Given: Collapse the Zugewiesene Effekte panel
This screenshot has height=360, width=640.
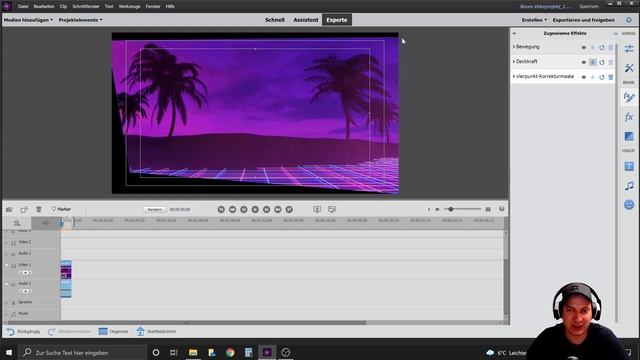Looking at the screenshot, I should (x=514, y=33).
